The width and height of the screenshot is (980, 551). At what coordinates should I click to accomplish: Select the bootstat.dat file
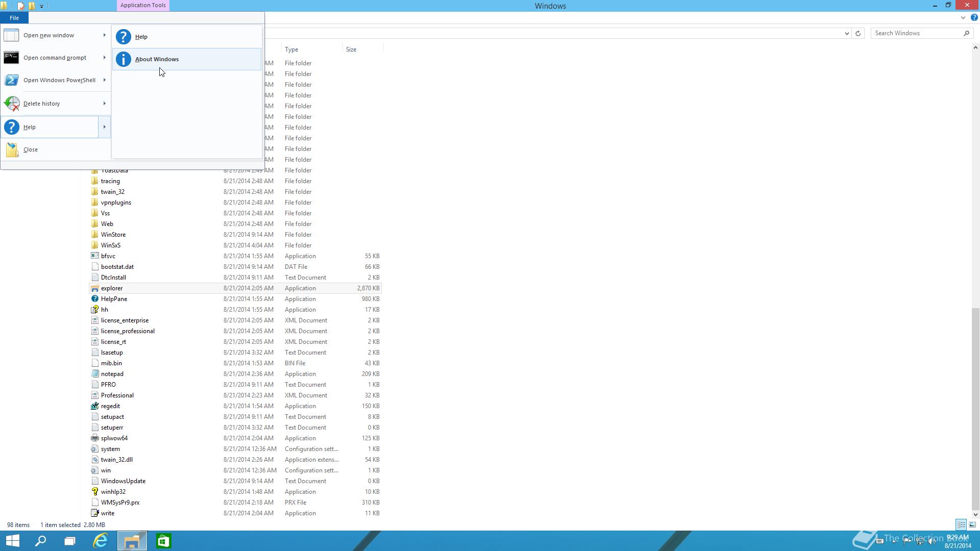pos(117,267)
